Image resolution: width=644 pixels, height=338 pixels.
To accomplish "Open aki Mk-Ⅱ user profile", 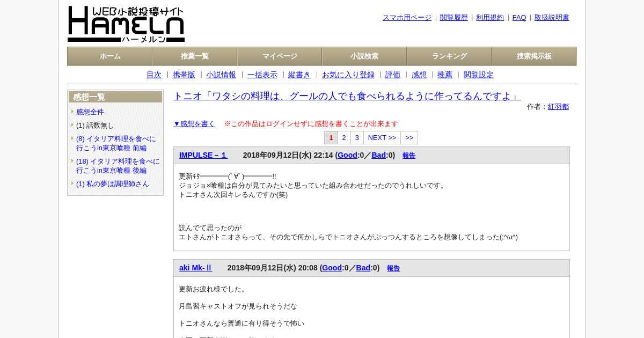I will 196,268.
